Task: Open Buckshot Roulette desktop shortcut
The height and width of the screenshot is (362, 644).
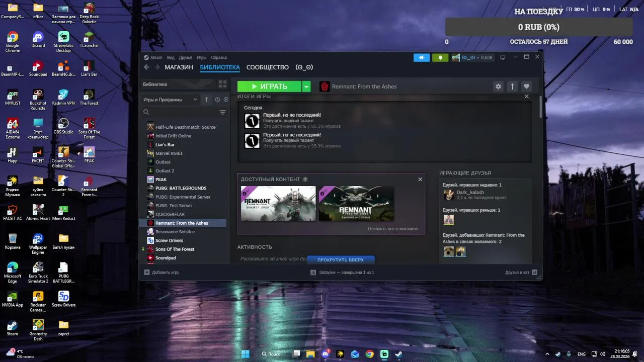Action: [x=38, y=100]
